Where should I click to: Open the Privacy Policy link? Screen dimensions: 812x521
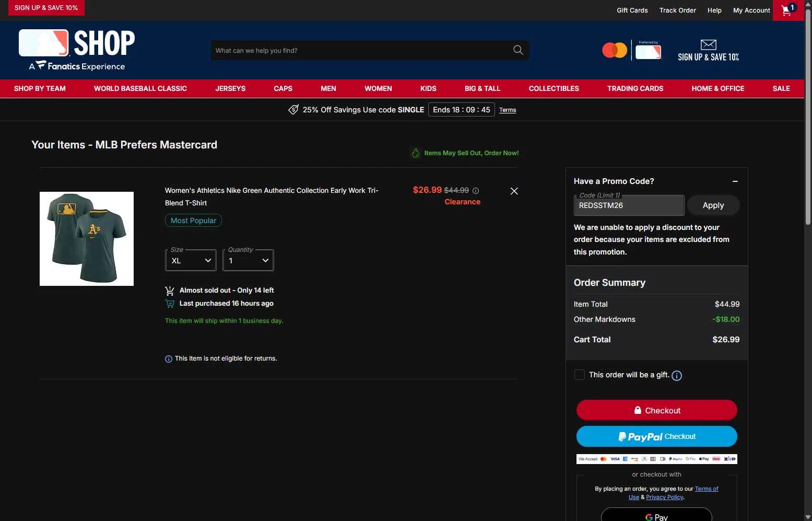(x=665, y=497)
